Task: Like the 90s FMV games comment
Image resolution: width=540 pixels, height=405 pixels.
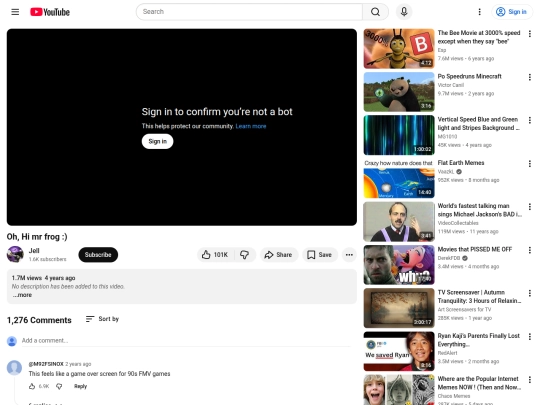Action: (32, 386)
